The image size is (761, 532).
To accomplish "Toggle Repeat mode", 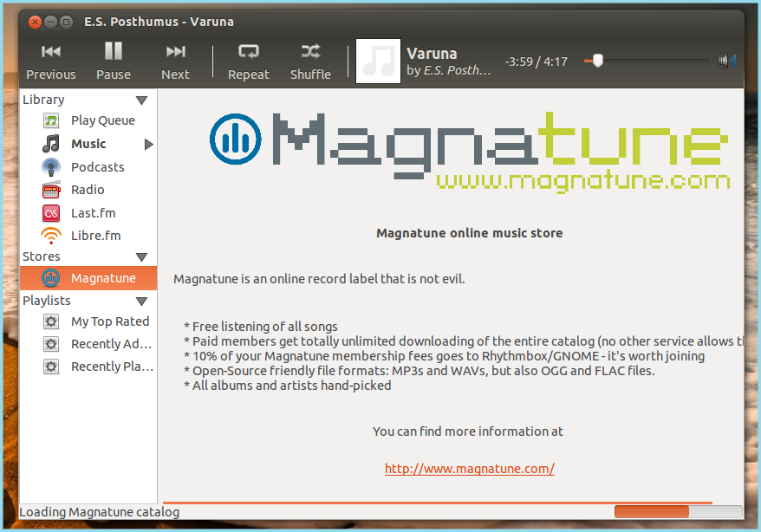I will [249, 62].
